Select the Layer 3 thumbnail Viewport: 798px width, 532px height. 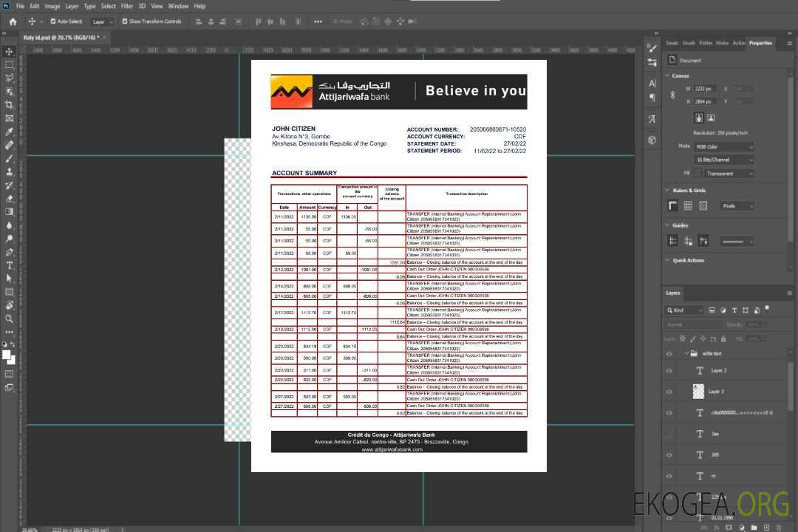(698, 392)
